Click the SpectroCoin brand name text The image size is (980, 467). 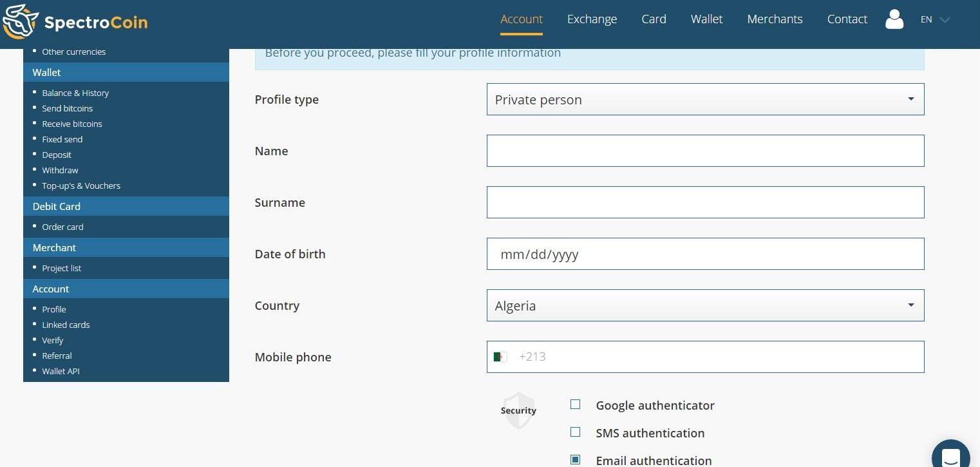pyautogui.click(x=96, y=23)
